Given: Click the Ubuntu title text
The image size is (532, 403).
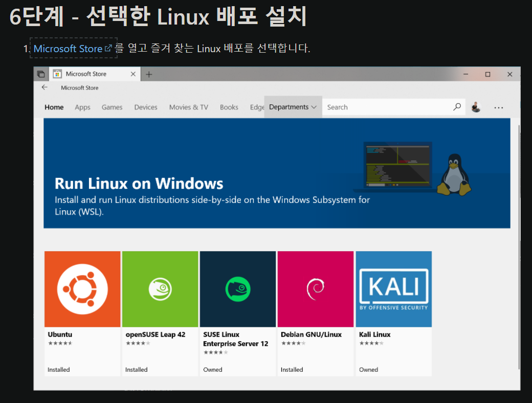Looking at the screenshot, I should point(60,334).
